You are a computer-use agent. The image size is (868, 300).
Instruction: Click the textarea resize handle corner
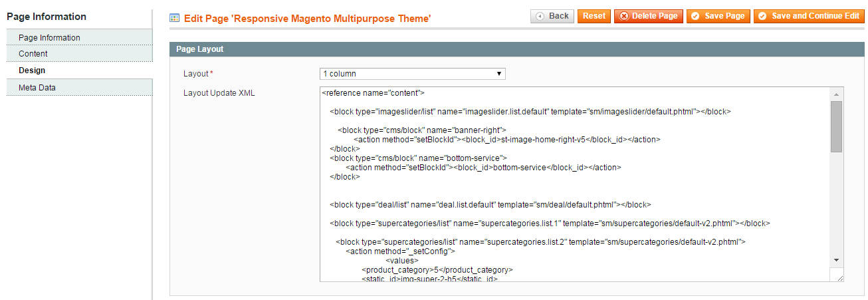pos(839,277)
